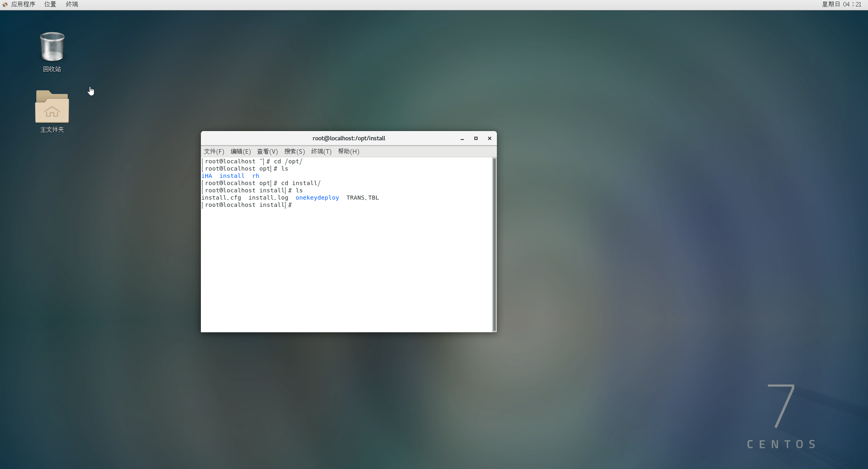Open the 帮助(H) help menu
The height and width of the screenshot is (469, 868).
click(x=348, y=152)
